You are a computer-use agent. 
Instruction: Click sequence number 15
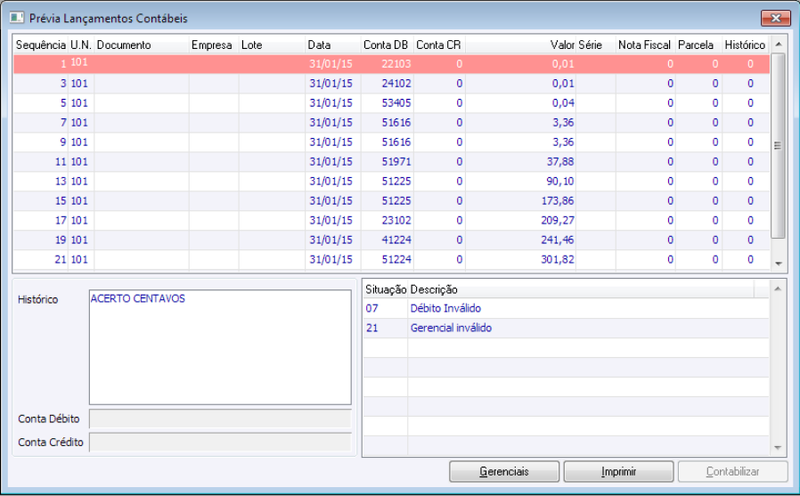tap(60, 201)
